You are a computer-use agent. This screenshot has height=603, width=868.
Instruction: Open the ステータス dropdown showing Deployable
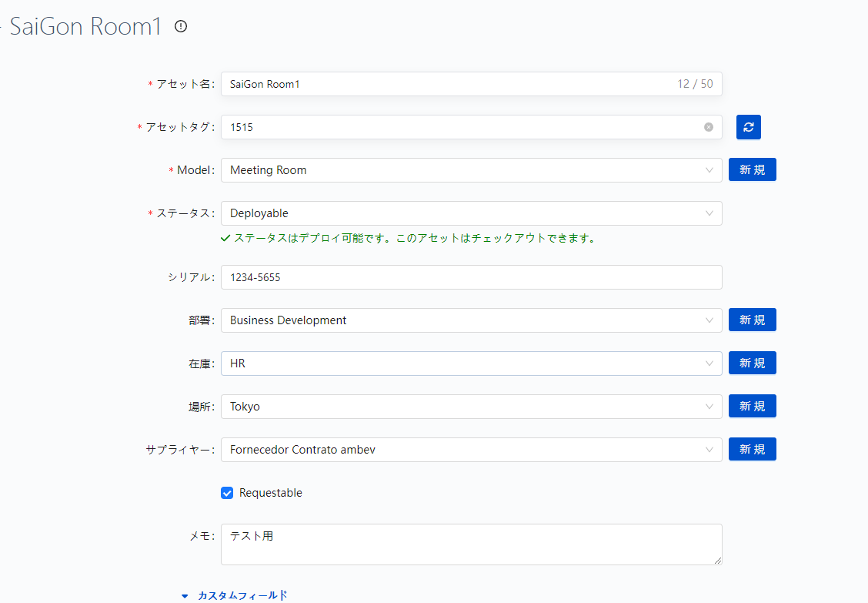[470, 213]
